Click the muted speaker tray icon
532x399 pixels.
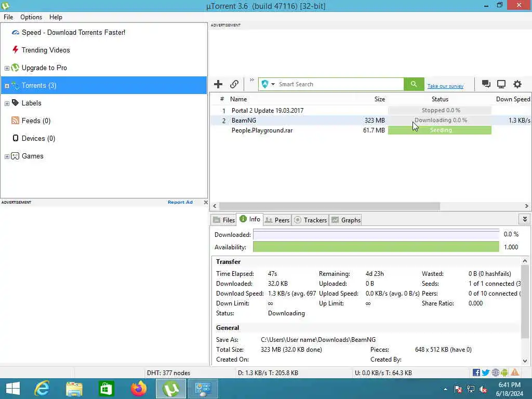[483, 389]
